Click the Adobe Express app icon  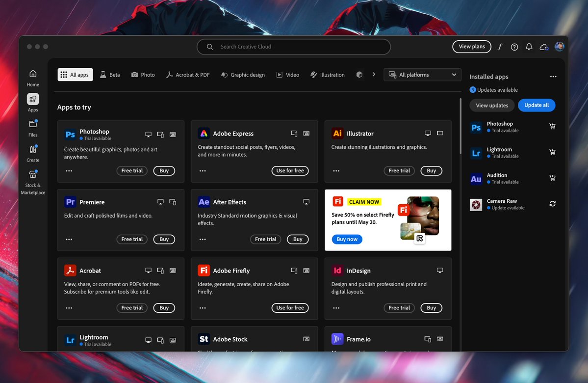click(x=204, y=133)
